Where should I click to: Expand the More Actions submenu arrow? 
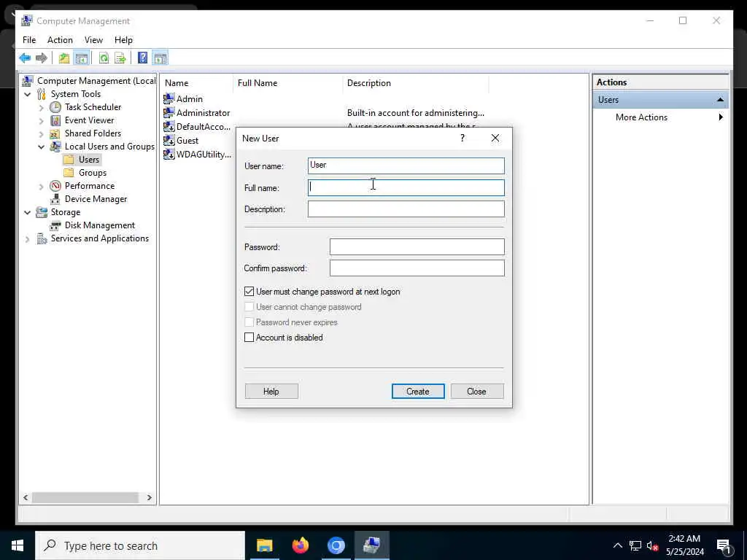coord(720,117)
